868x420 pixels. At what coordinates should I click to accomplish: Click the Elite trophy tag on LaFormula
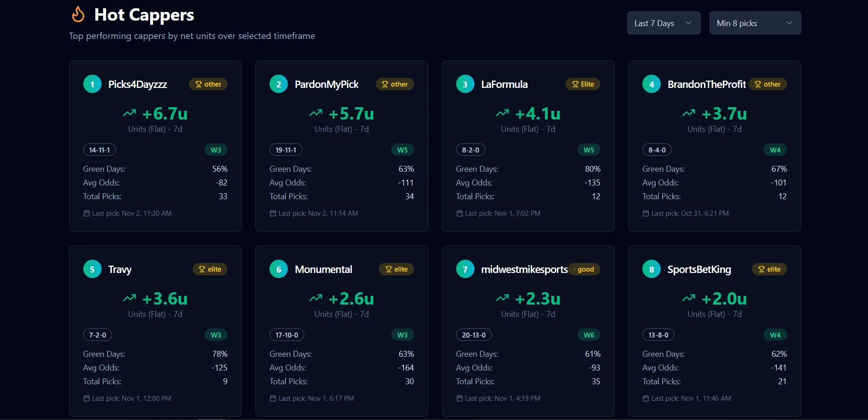[583, 84]
